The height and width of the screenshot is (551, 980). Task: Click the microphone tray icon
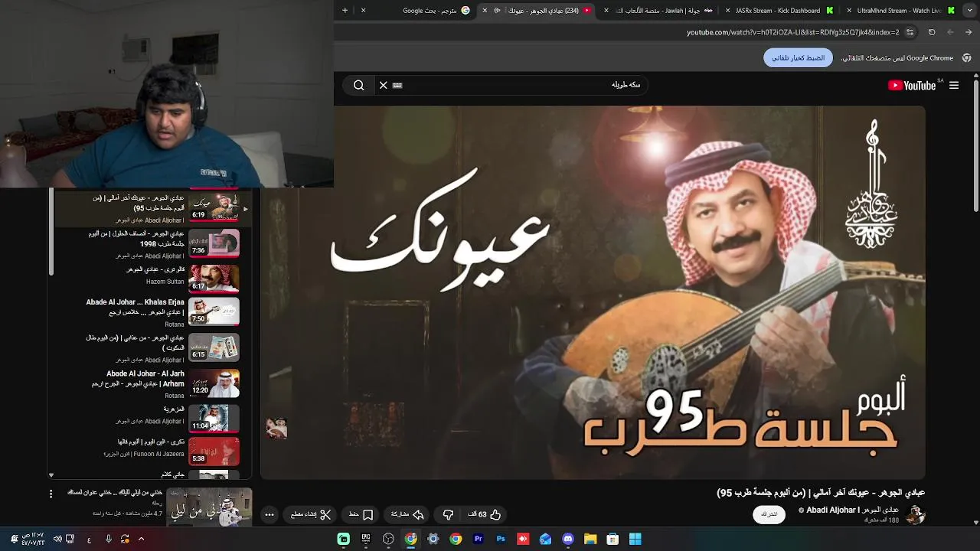click(x=109, y=539)
